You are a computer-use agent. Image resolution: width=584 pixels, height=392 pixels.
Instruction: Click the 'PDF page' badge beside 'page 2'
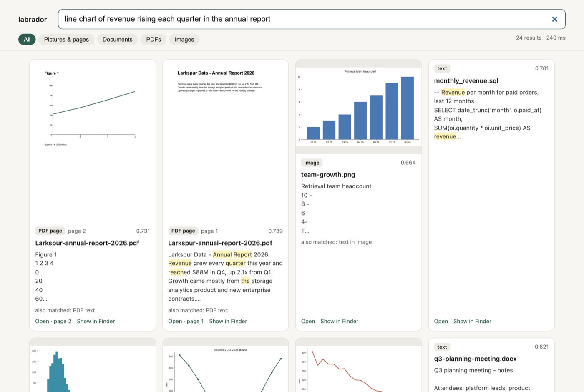[50, 231]
